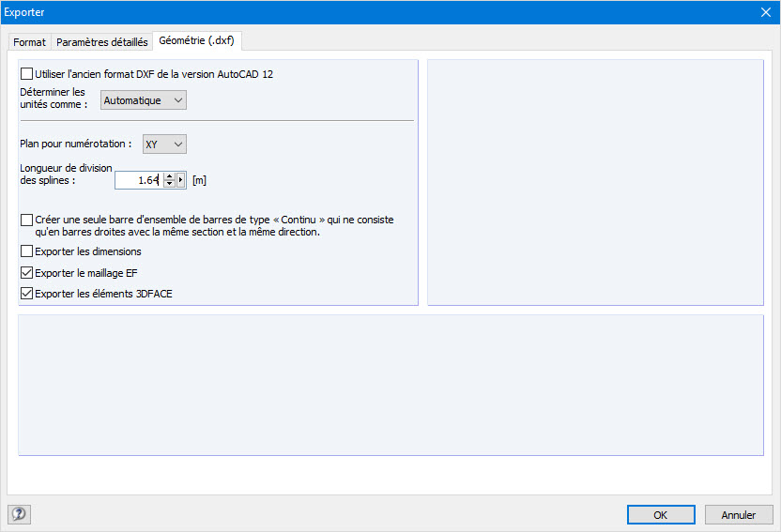Enable the old AutoCAD 12 DXF format checkbox
This screenshot has width=781, height=532.
pos(26,74)
